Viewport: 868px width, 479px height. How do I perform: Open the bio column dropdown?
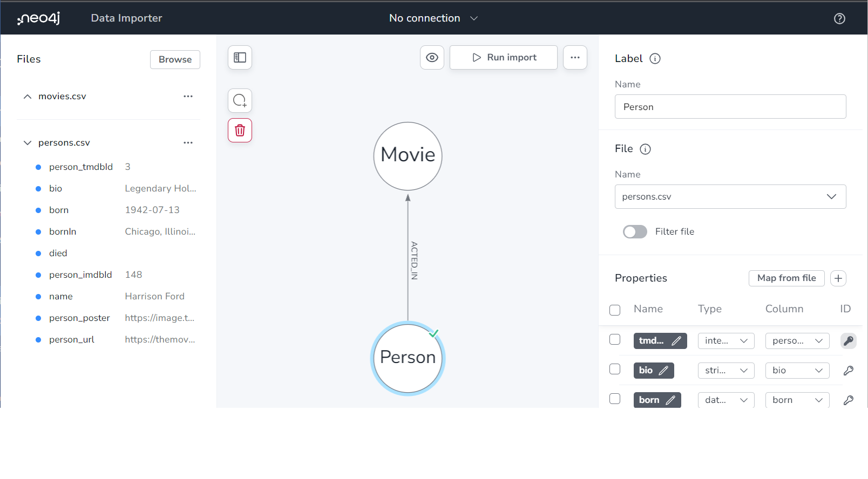(797, 371)
